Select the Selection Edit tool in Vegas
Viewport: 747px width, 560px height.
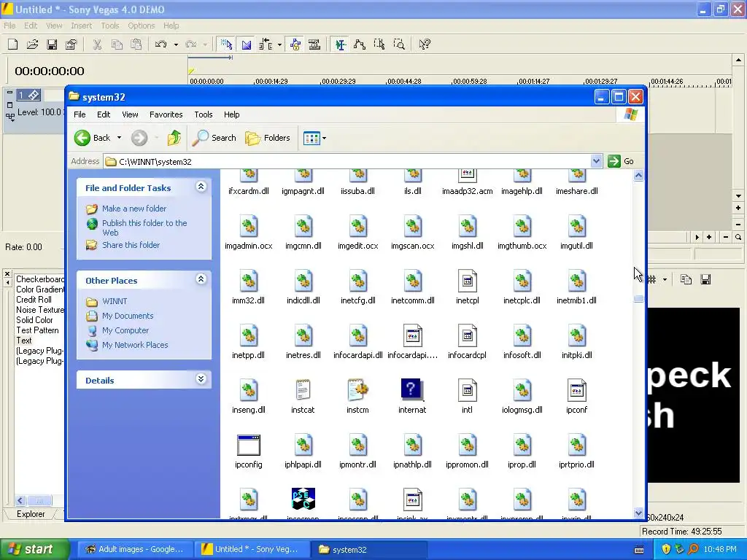(379, 44)
